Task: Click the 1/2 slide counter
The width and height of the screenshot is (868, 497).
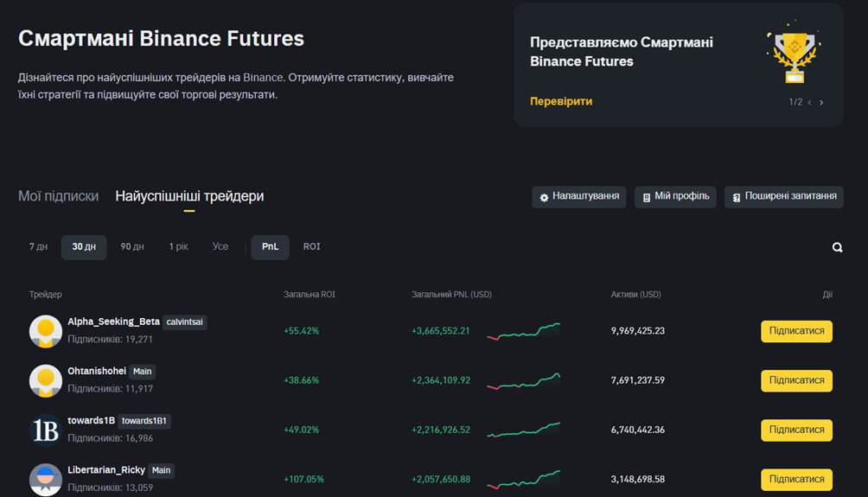Action: 795,102
